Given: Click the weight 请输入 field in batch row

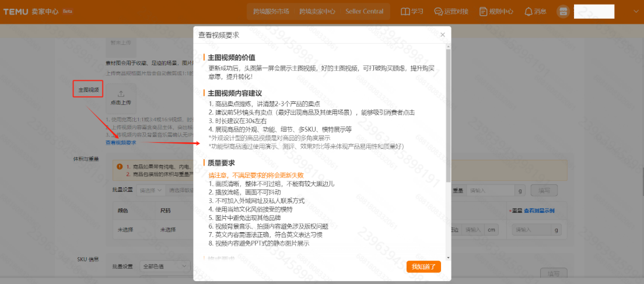Looking at the screenshot, I should coord(491,191).
